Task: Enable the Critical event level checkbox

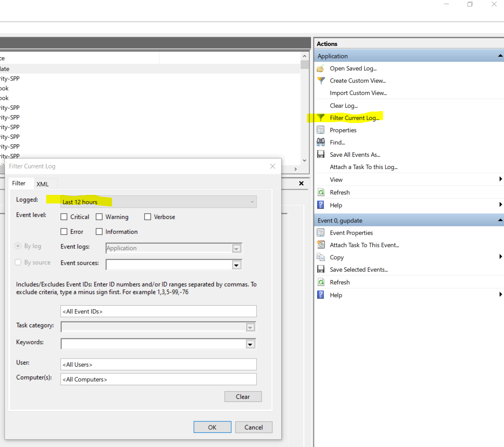Action: pos(64,217)
